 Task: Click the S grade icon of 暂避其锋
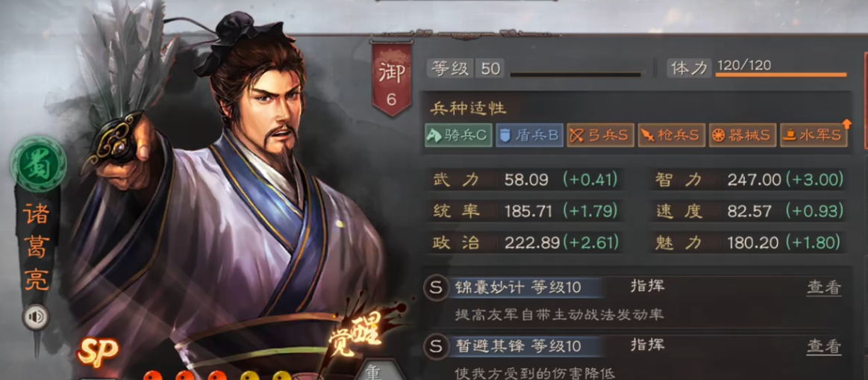(436, 346)
